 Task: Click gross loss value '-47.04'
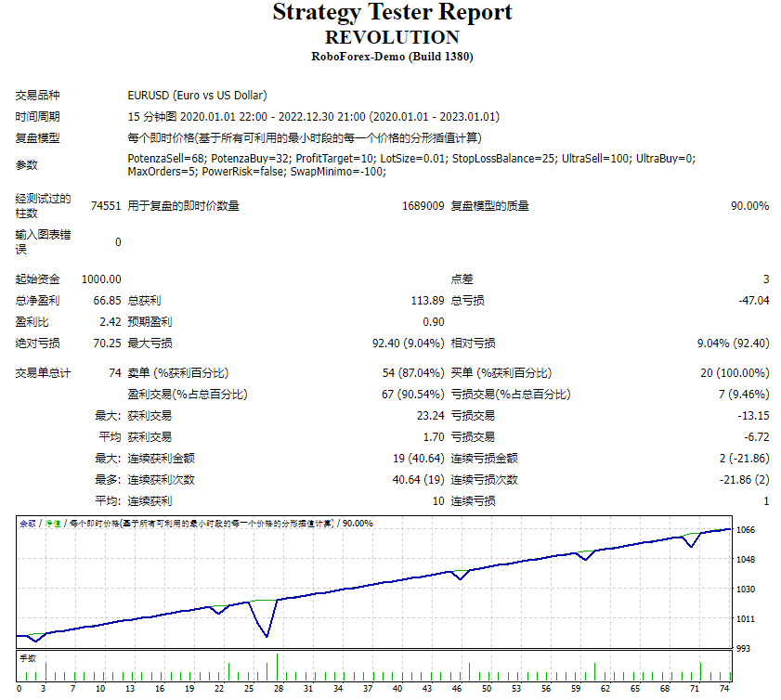coord(754,300)
